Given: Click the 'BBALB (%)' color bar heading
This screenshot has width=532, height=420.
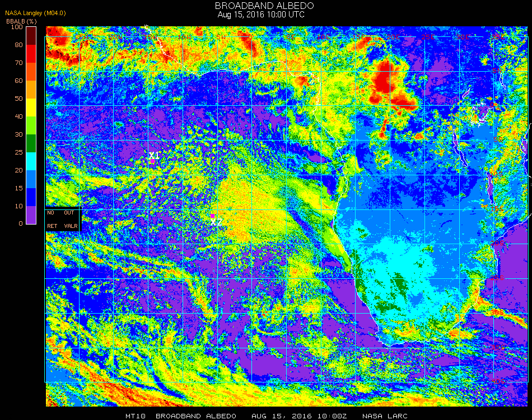Looking at the screenshot, I should click(x=21, y=21).
